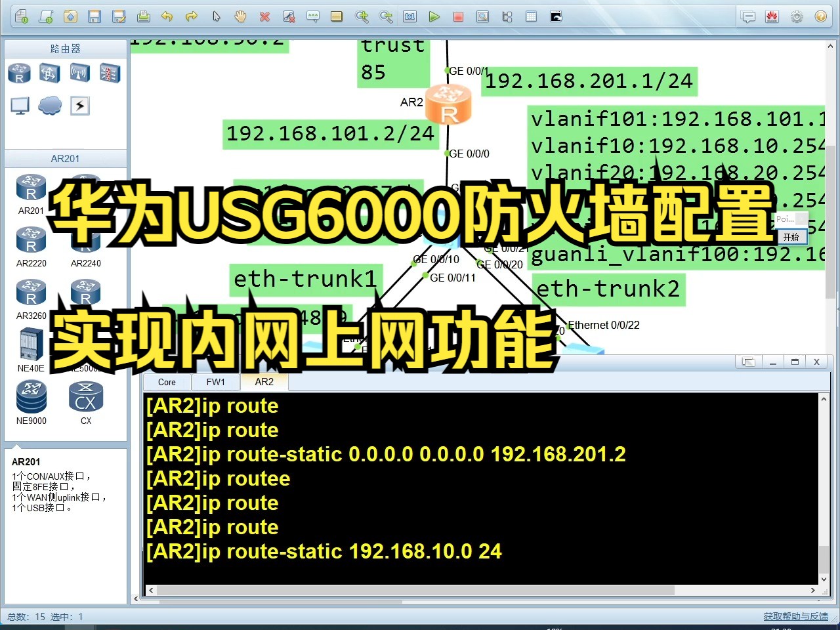Activate the hand pan tool
This screenshot has height=630, width=840.
click(x=240, y=16)
